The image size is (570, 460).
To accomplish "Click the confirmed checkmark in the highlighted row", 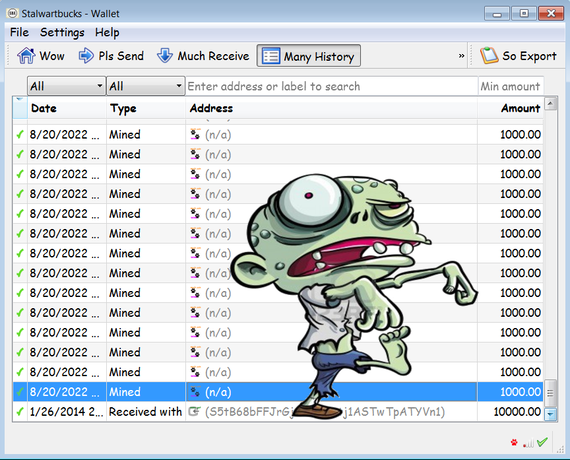I will click(x=20, y=392).
